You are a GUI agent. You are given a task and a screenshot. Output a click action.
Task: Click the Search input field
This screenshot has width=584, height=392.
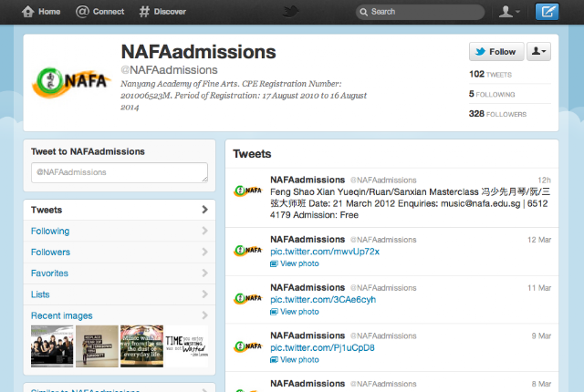420,12
